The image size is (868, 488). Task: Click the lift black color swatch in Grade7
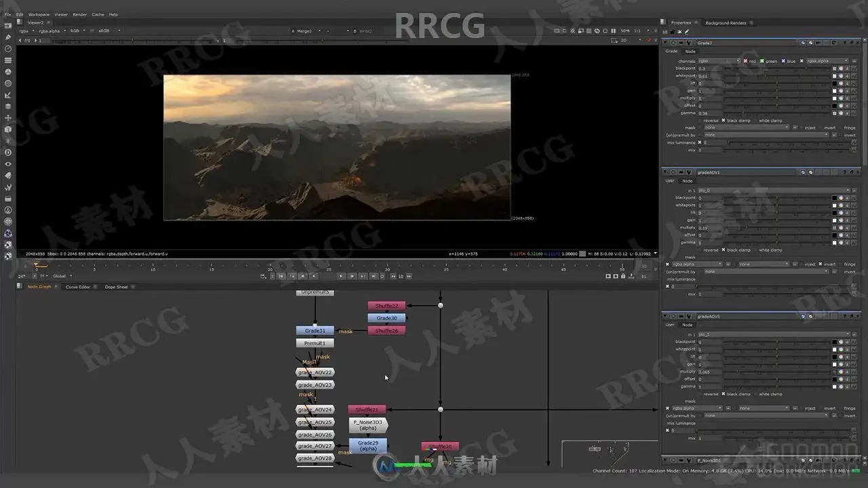click(x=835, y=83)
